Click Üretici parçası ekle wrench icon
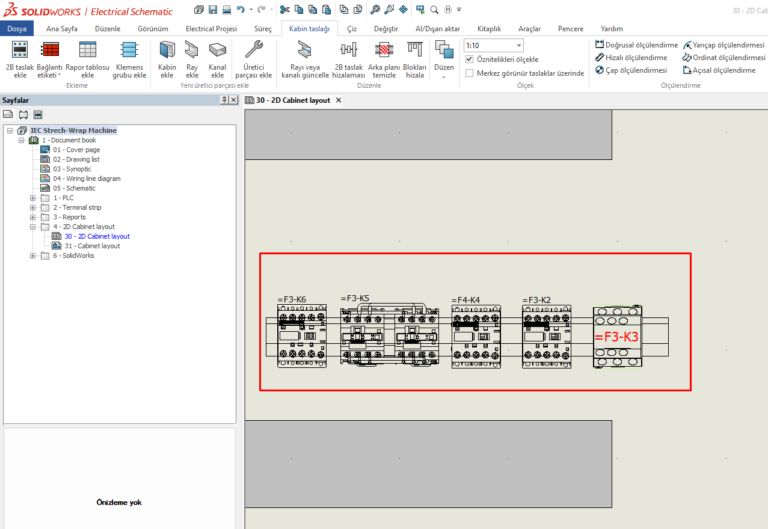This screenshot has height=529, width=768. (254, 50)
